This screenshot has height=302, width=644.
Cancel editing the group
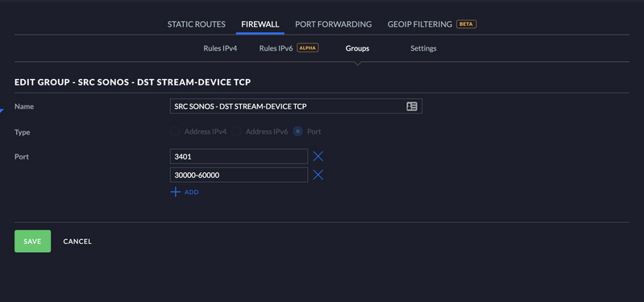pyautogui.click(x=77, y=242)
